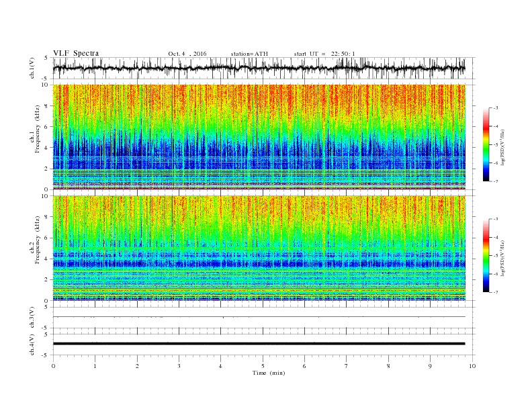
Task: Click the "8" tick on the time axis
Action: click(x=388, y=366)
